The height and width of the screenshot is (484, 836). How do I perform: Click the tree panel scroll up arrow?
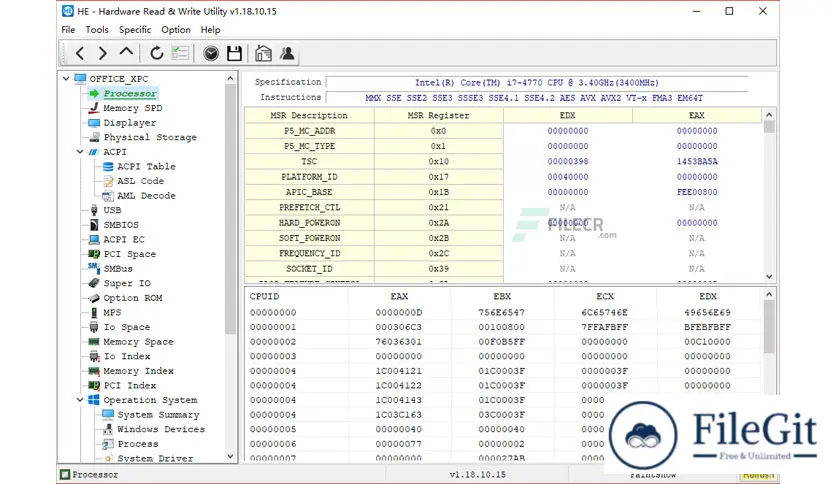click(x=230, y=78)
